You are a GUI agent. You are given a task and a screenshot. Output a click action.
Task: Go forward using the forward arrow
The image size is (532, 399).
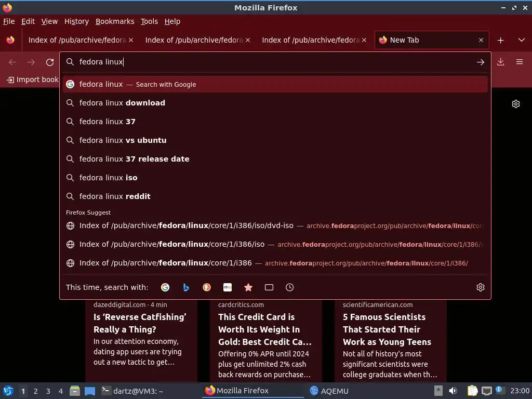pos(31,62)
